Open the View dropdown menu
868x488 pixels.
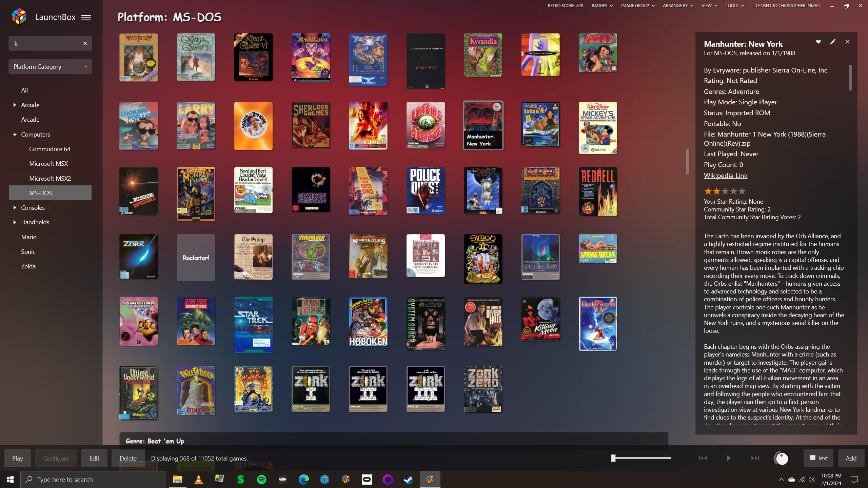[709, 5]
